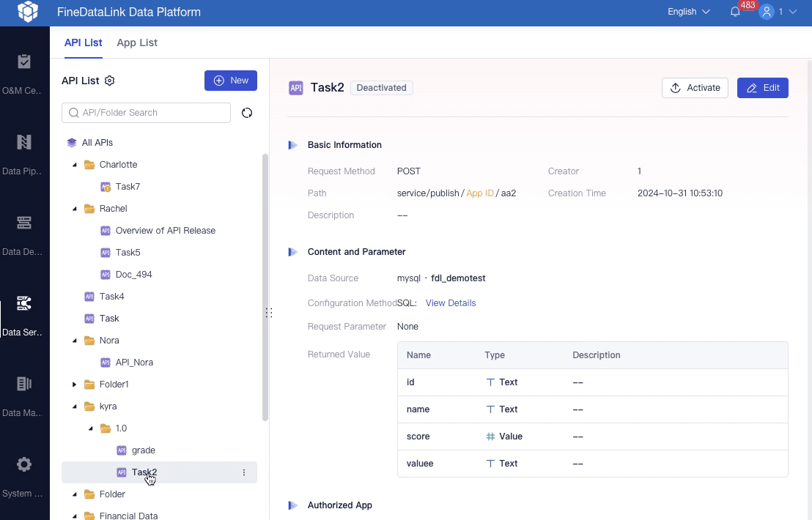Image resolution: width=812 pixels, height=520 pixels.
Task: Click the Edit button
Action: coord(763,88)
